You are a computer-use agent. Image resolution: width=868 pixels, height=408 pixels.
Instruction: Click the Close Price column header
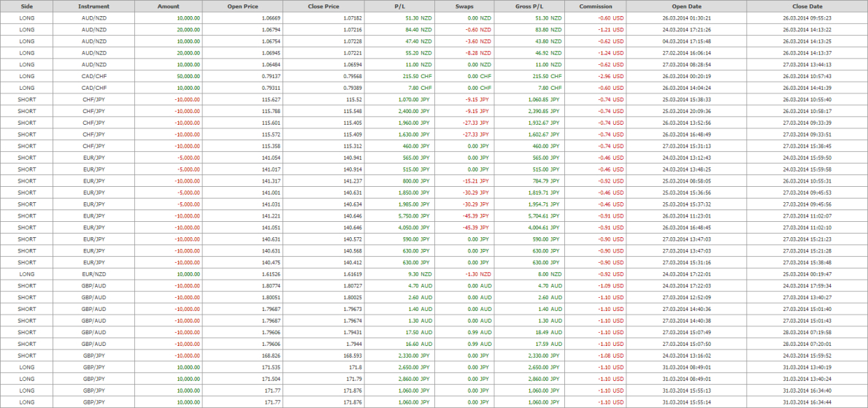tap(323, 7)
